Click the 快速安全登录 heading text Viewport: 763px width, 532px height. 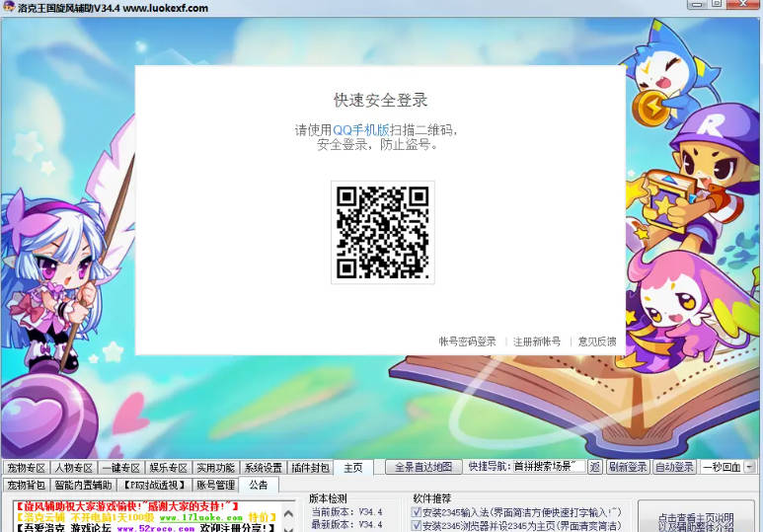coord(381,100)
